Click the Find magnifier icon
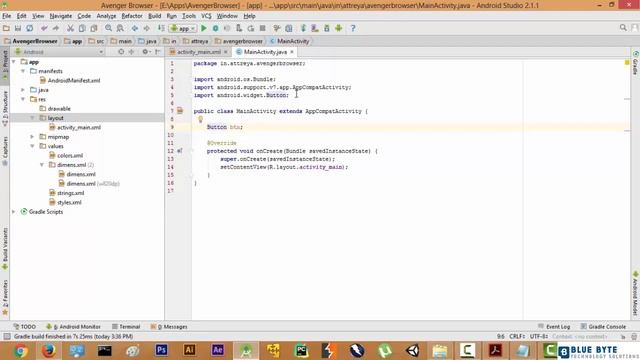Viewport: 640px width, 360px height. pyautogui.click(x=108, y=28)
